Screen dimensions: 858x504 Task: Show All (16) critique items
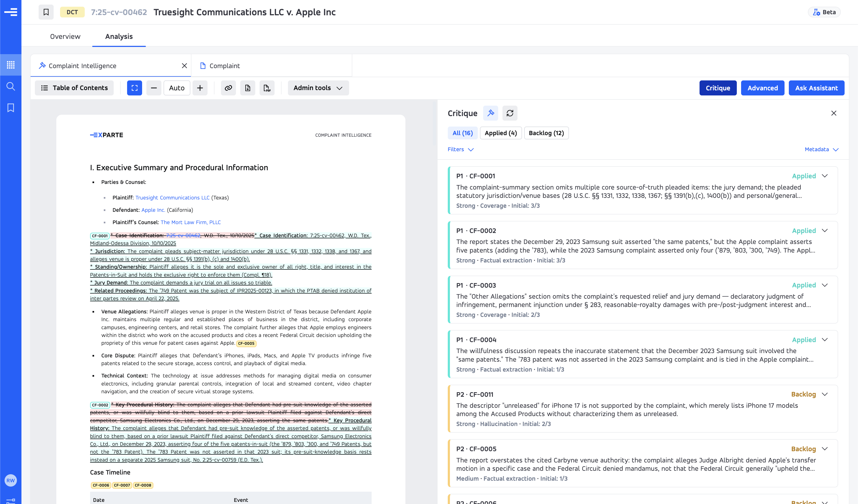point(462,133)
